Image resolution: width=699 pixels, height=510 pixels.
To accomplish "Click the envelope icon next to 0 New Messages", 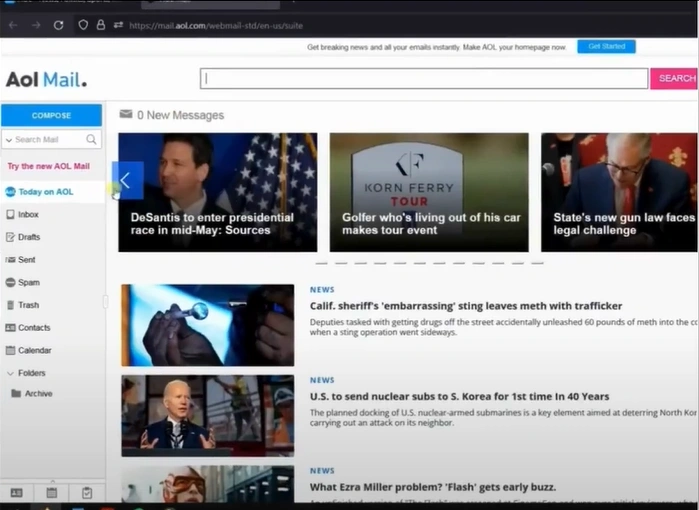I will click(126, 114).
